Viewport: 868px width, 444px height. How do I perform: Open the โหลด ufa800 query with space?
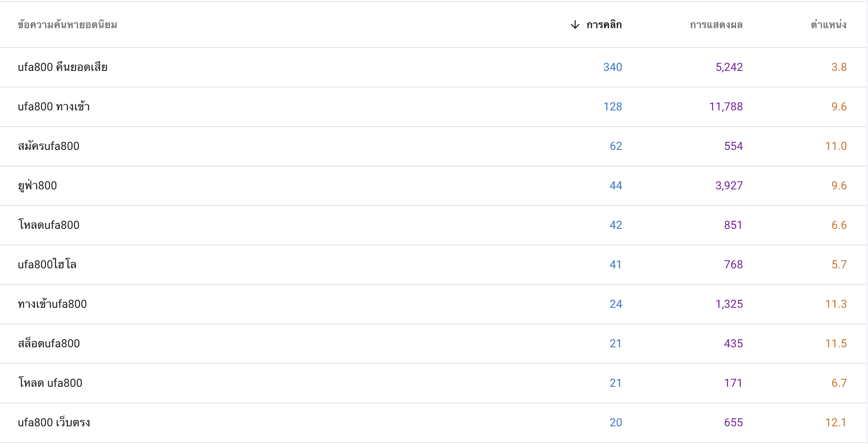[x=433, y=383]
